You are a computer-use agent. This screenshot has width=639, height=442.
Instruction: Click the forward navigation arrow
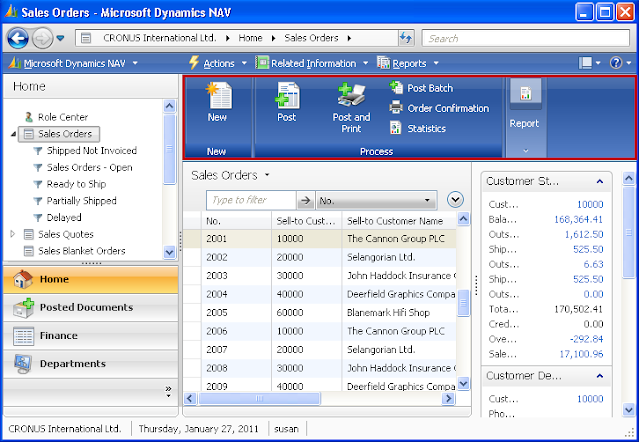[42, 39]
